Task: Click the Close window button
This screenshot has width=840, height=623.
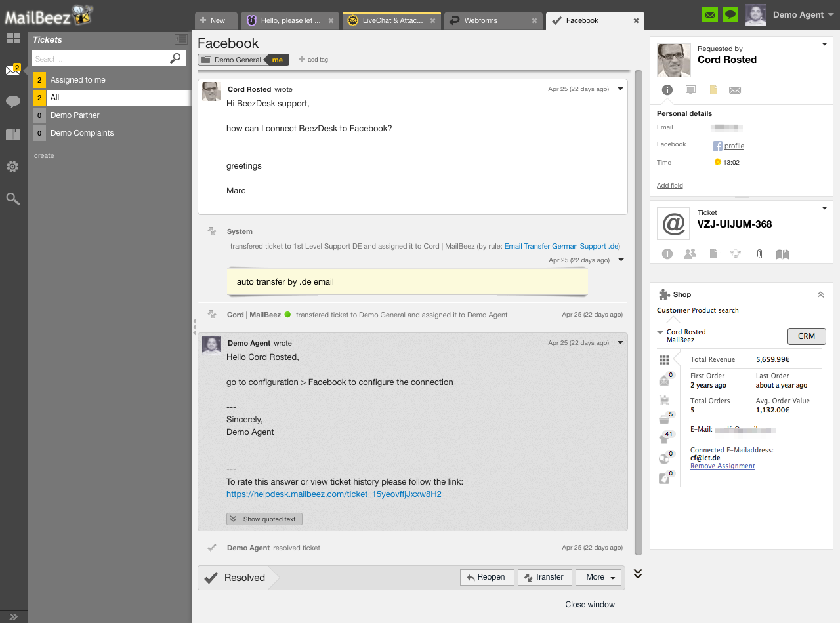Action: click(590, 605)
